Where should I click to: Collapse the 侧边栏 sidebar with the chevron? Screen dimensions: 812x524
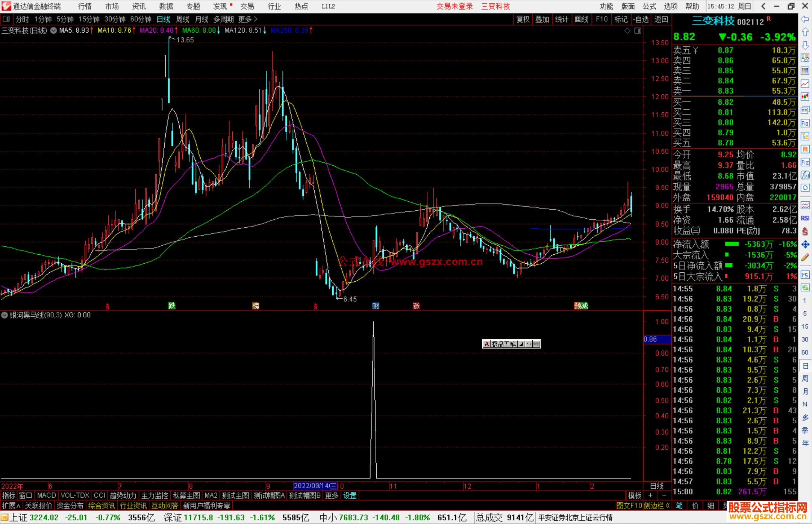pos(668,506)
